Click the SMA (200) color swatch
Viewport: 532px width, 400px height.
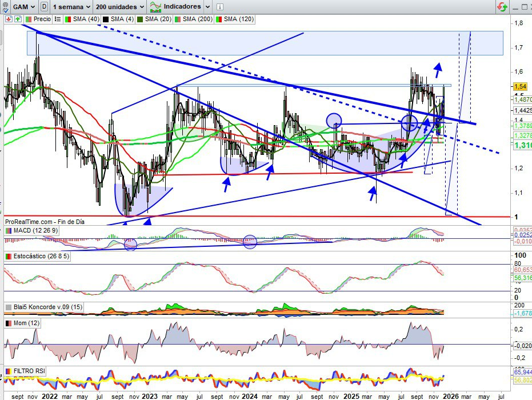click(178, 19)
